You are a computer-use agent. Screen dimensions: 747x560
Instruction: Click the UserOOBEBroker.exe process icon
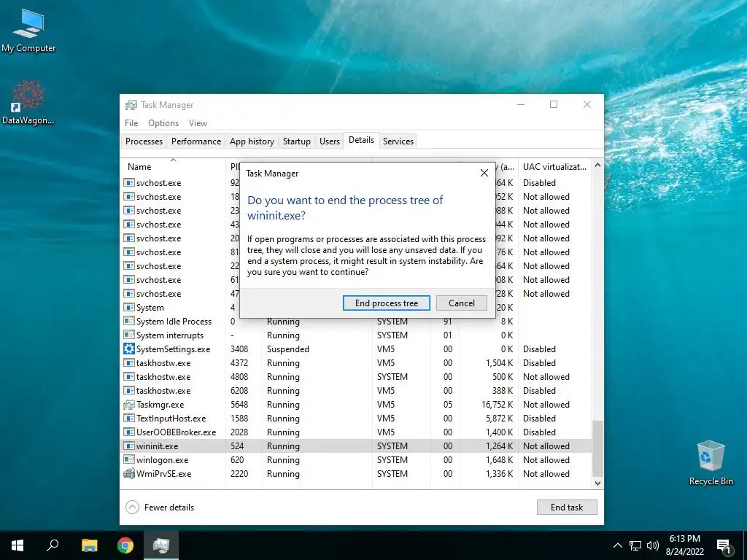pos(128,432)
